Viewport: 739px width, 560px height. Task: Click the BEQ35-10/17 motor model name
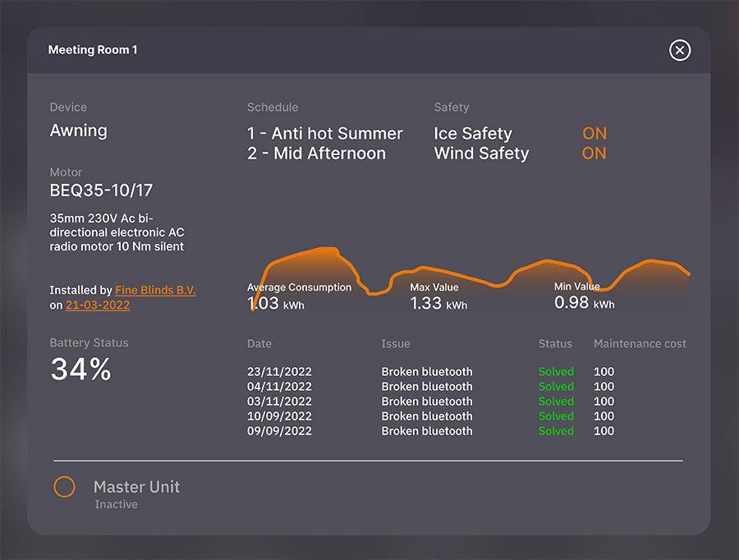(101, 190)
